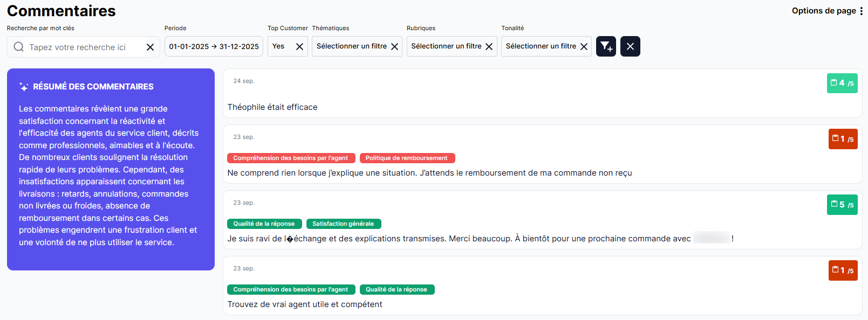This screenshot has width=868, height=320.
Task: Clear the Thématiques filter X icon
Action: [395, 46]
